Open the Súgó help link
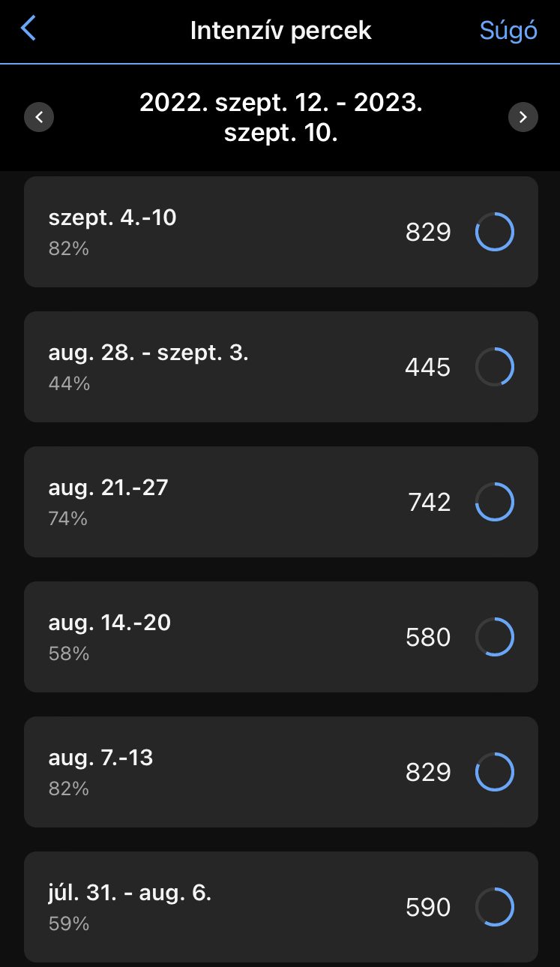 tap(508, 31)
